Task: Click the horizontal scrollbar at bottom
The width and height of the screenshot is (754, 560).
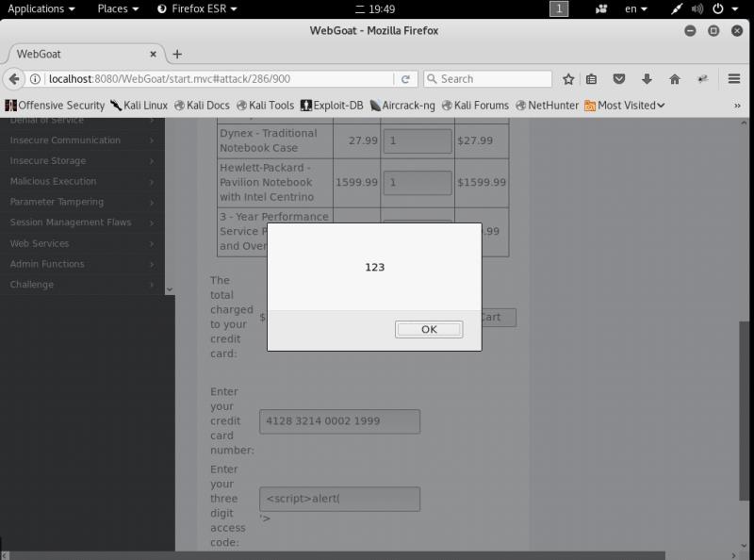Action: (336, 555)
